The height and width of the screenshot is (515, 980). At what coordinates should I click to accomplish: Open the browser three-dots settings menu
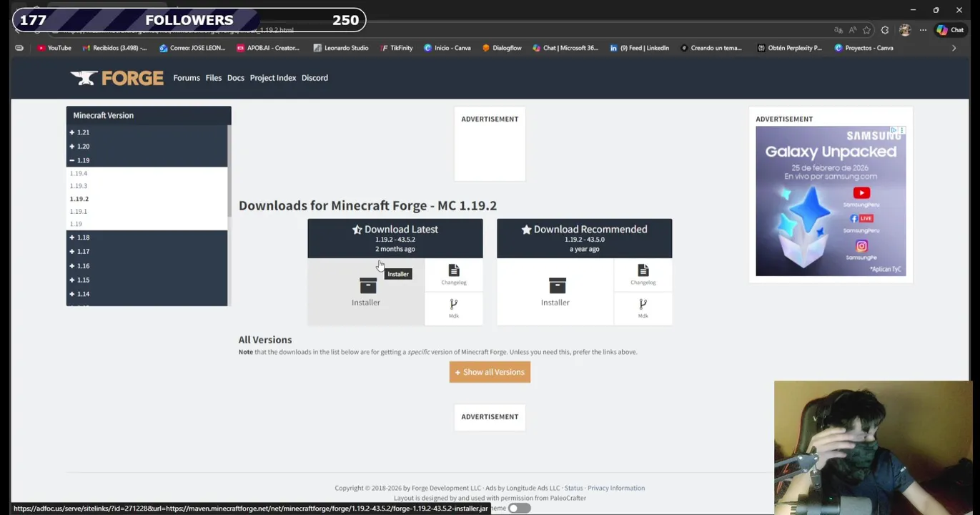(923, 30)
